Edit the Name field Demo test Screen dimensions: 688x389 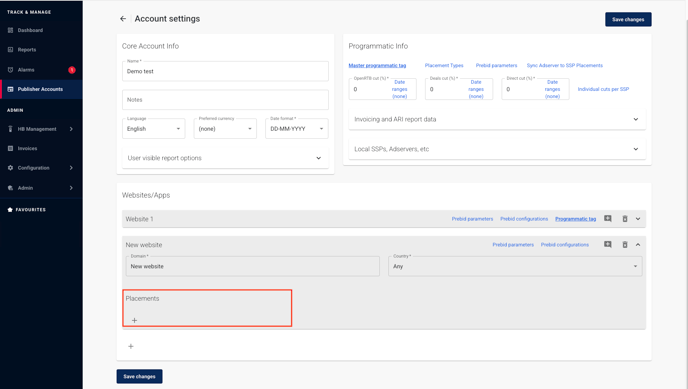[x=225, y=71]
